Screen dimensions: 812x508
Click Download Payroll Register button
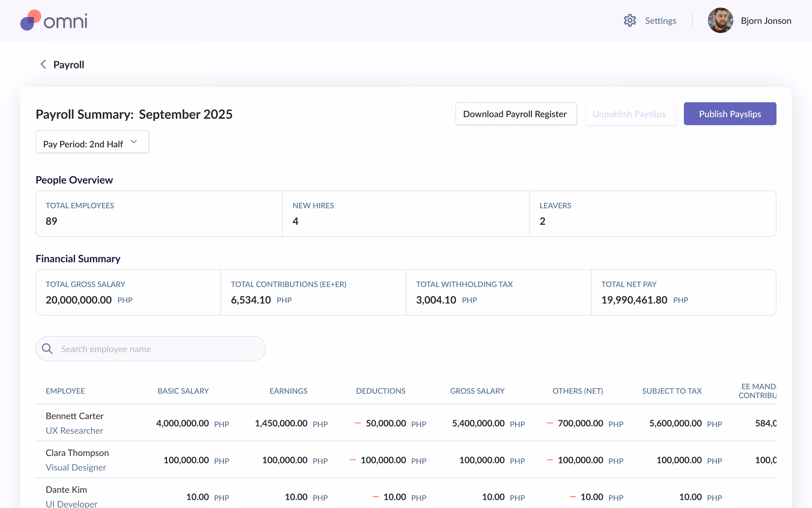coord(516,114)
